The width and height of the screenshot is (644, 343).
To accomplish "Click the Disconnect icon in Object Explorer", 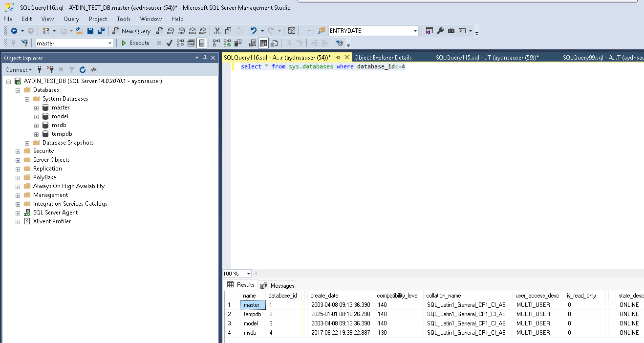I will [50, 70].
